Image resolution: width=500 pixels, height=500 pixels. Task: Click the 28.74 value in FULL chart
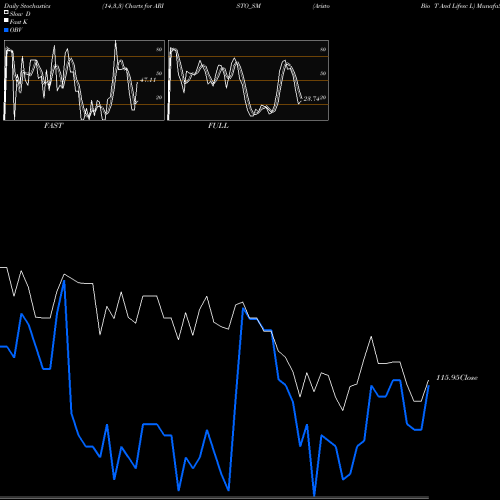pyautogui.click(x=311, y=99)
